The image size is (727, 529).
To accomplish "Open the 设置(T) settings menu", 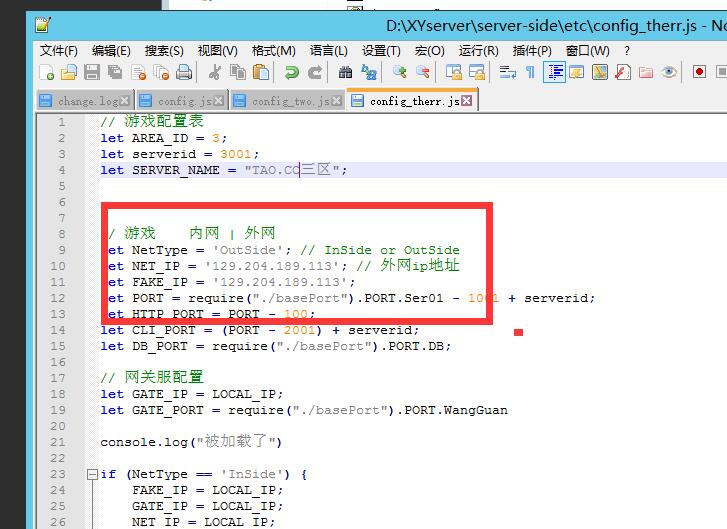I will (x=381, y=50).
